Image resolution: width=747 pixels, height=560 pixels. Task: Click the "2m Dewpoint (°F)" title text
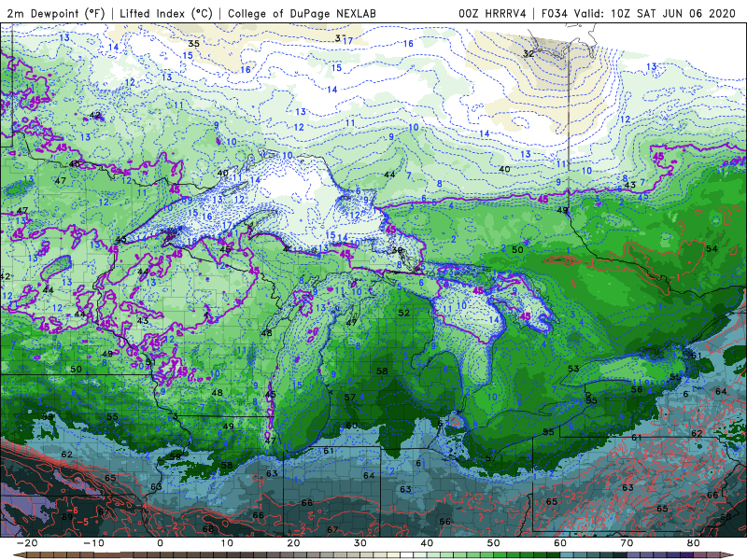[x=55, y=13]
